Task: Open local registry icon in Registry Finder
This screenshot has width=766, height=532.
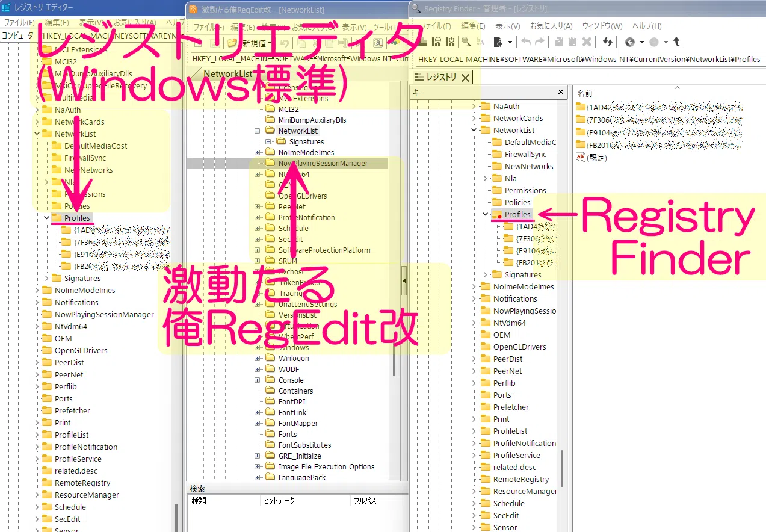Action: [422, 41]
